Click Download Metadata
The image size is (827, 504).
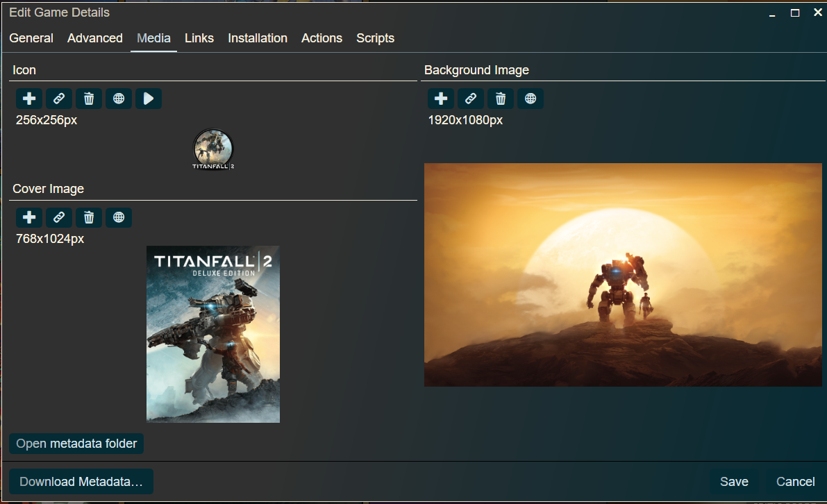click(81, 481)
